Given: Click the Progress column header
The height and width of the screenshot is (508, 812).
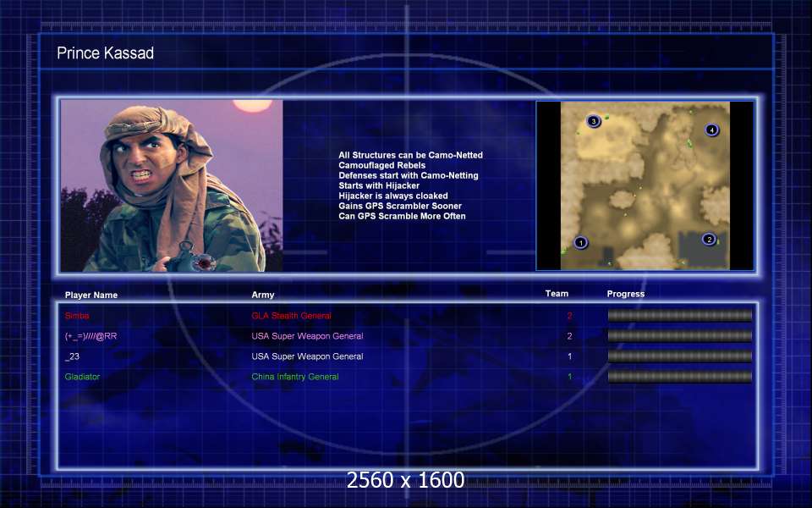Looking at the screenshot, I should click(626, 294).
